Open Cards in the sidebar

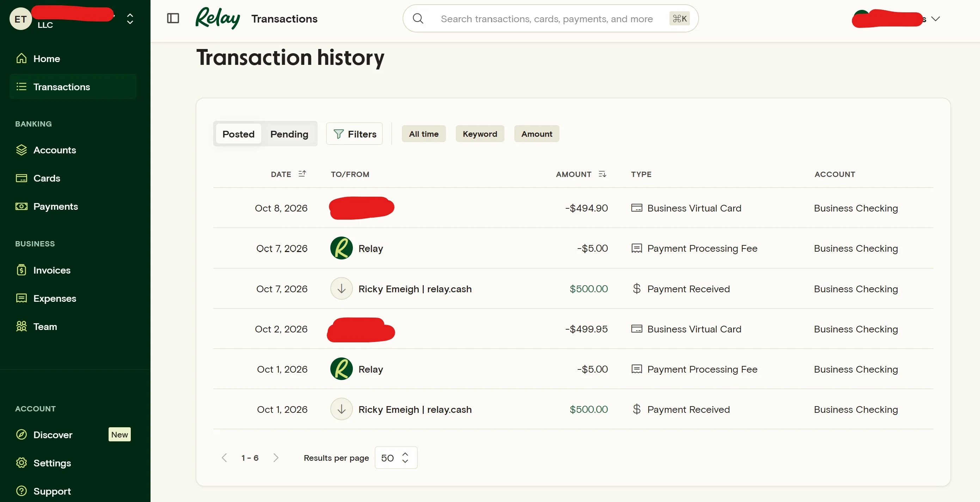(x=38, y=178)
